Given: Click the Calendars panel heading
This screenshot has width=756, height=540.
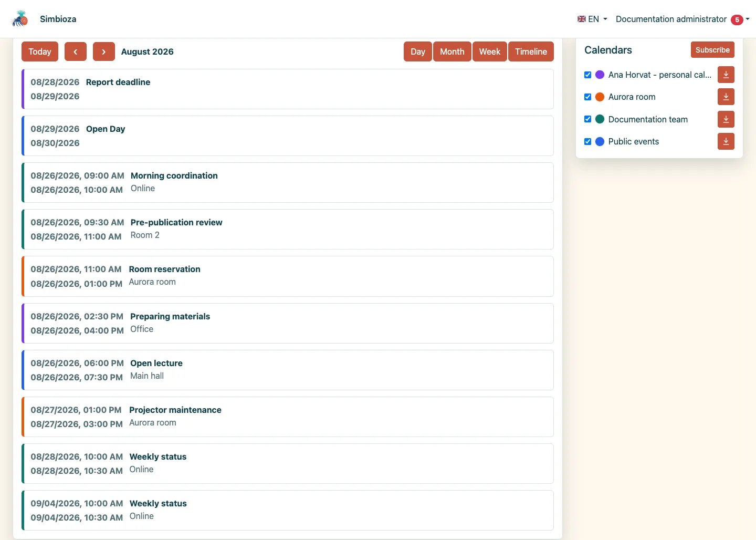Looking at the screenshot, I should coord(608,50).
